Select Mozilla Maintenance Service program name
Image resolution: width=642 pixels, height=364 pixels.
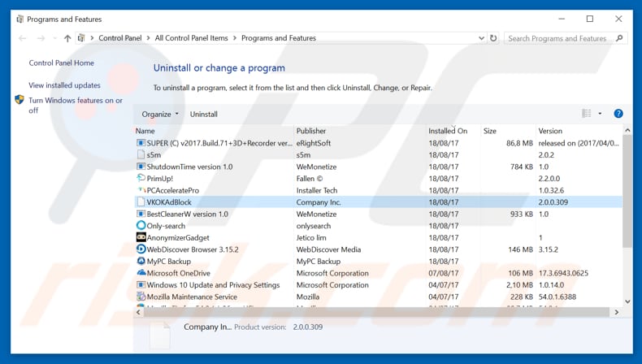pyautogui.click(x=192, y=297)
